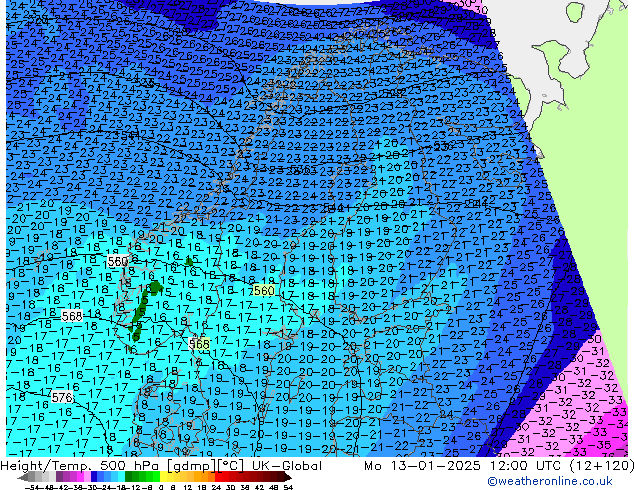Click the Mo 13-01-2025 12:00 UTC date text
Image resolution: width=634 pixels, height=490 pixels.
(465, 466)
